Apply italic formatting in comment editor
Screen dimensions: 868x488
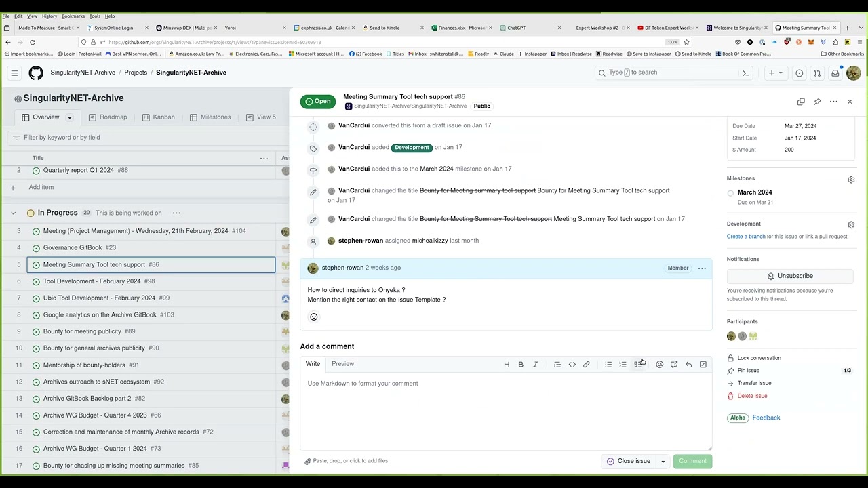pyautogui.click(x=535, y=365)
